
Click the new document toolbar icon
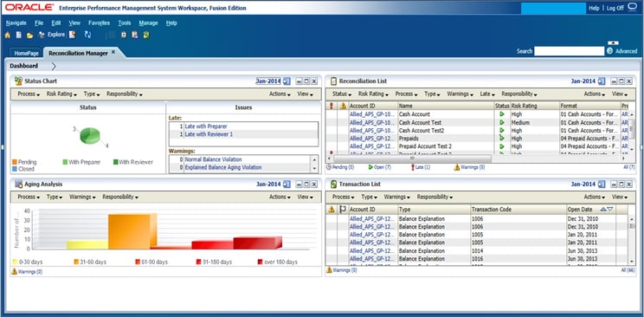(18, 36)
